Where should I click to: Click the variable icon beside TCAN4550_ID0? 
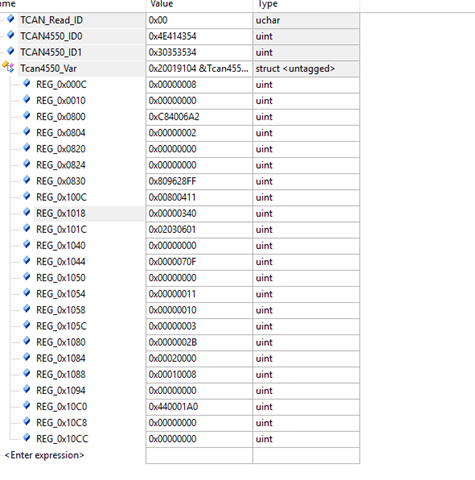[11, 35]
